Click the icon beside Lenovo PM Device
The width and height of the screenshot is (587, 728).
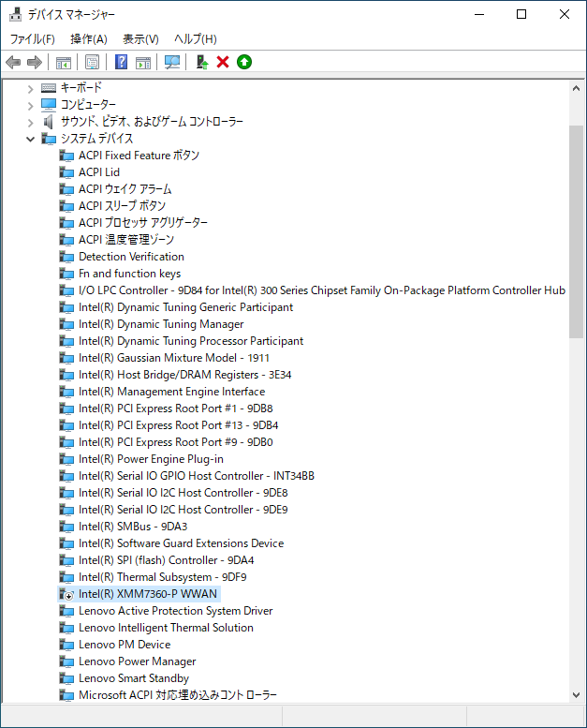click(x=66, y=645)
